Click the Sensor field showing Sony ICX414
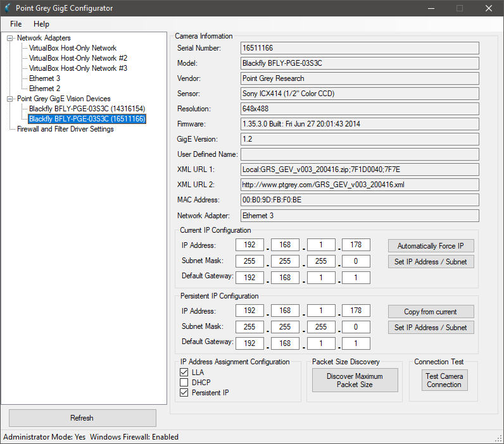This screenshot has height=444, width=504. click(360, 94)
